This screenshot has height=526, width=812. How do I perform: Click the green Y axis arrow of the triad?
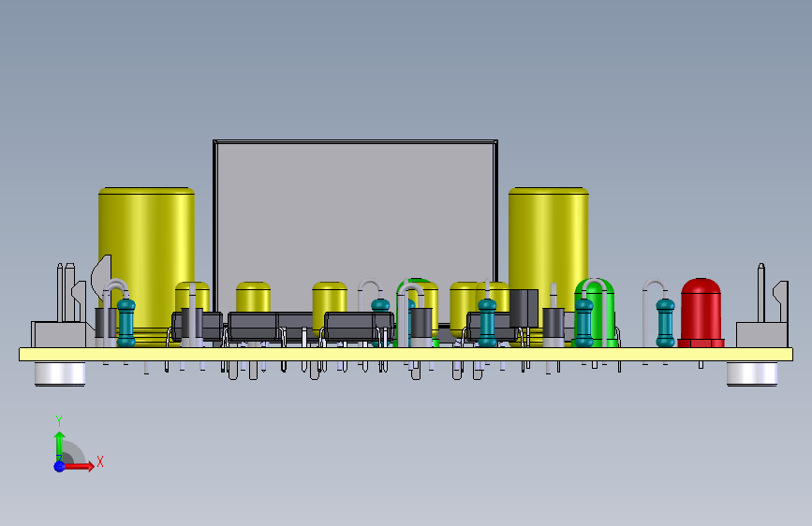[x=60, y=446]
